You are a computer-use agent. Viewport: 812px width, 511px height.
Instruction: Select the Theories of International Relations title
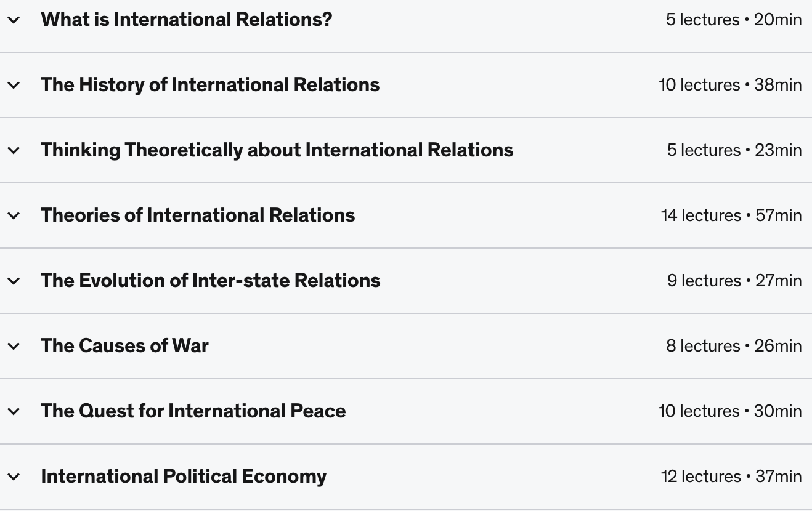tap(198, 215)
